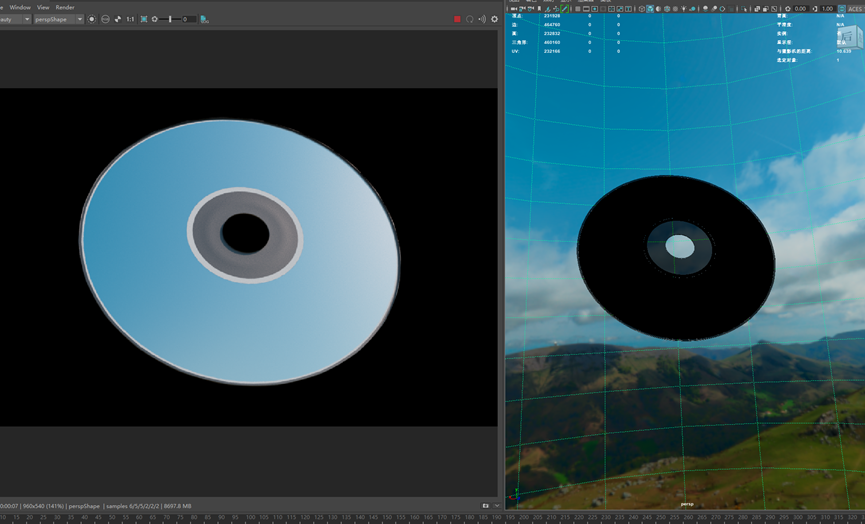Toggle the sound icon in RenderView
The image size is (865, 524).
pos(482,19)
